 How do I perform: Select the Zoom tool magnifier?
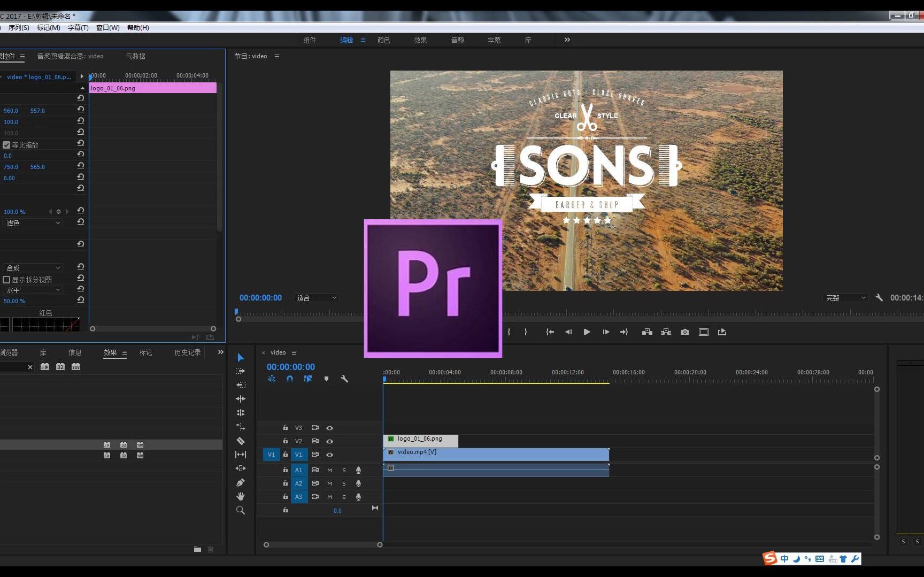click(x=241, y=510)
